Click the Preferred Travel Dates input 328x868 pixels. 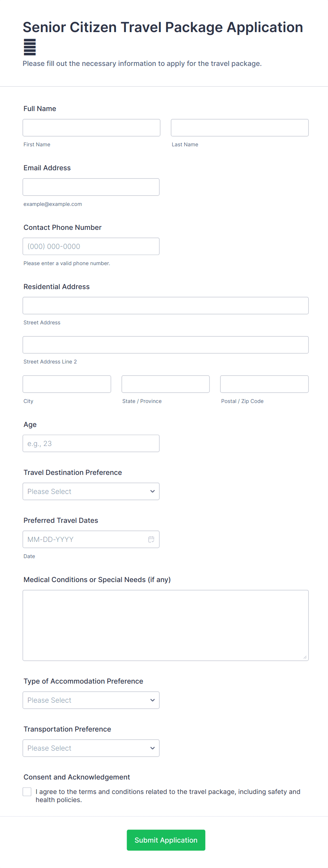point(85,539)
